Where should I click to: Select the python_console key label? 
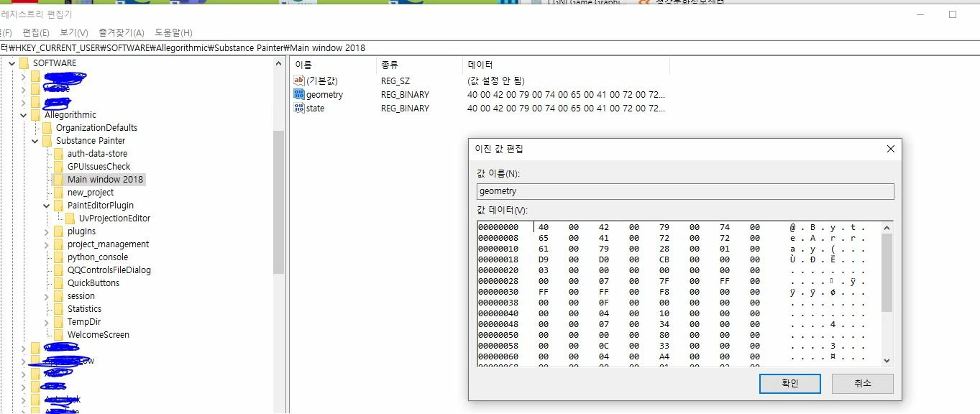98,257
